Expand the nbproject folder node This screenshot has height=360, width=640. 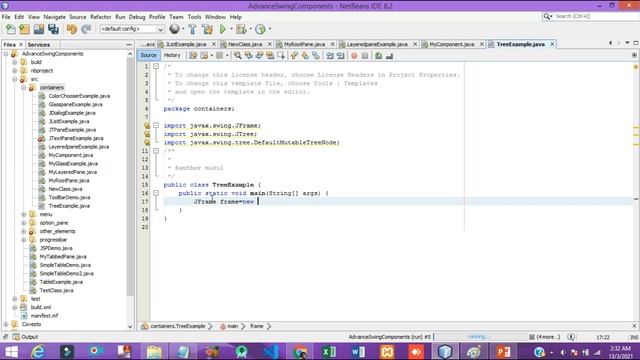(15, 71)
